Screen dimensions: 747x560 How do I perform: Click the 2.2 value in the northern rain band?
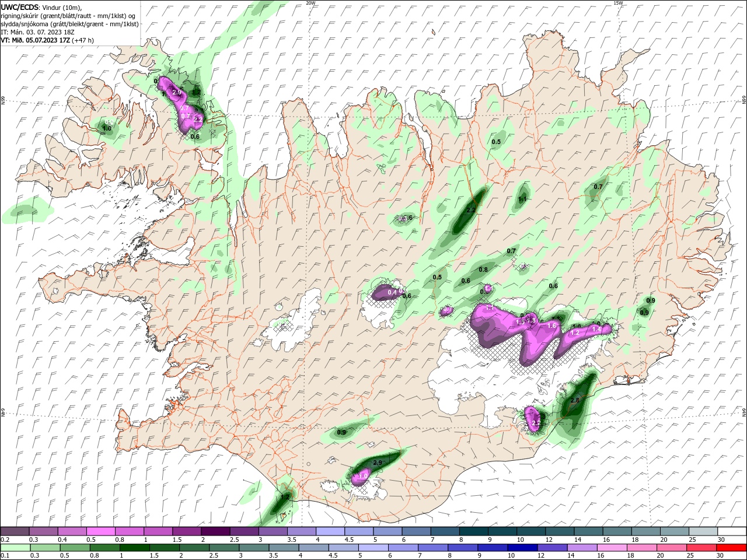(472, 210)
